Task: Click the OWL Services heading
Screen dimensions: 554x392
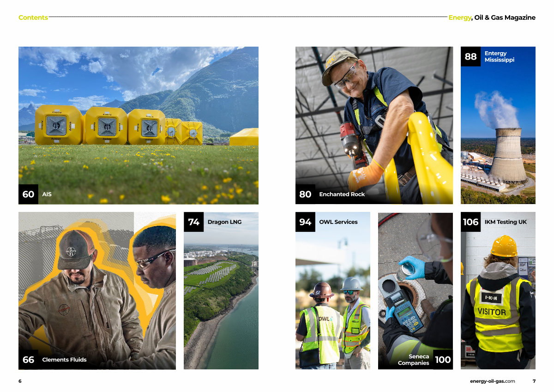Action: pyautogui.click(x=338, y=222)
